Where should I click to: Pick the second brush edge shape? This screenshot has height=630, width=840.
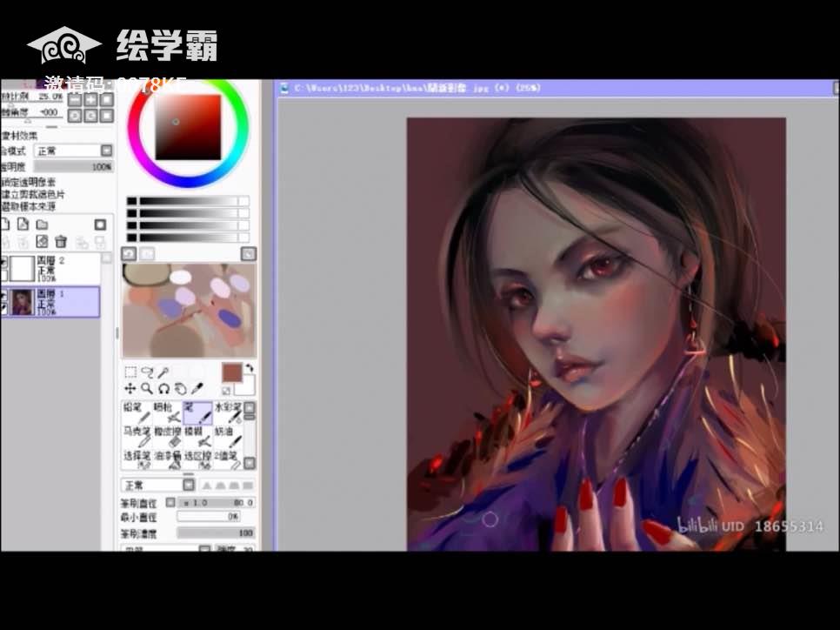[220, 486]
